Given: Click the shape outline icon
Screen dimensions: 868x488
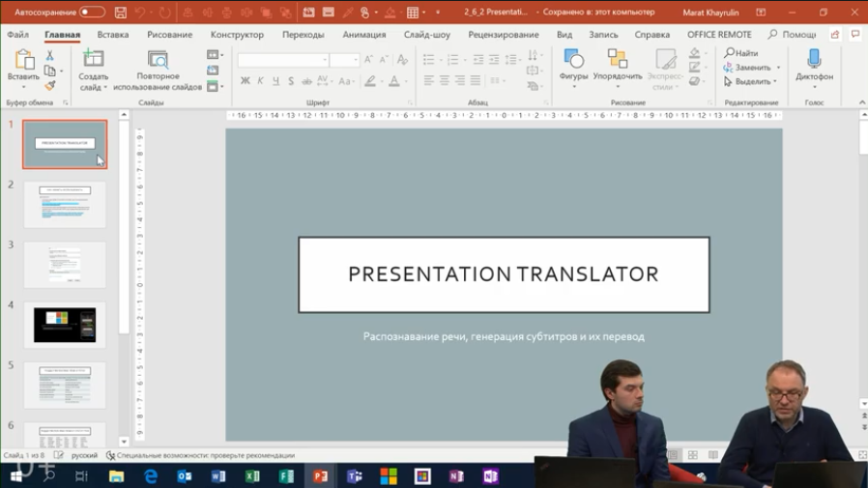Looking at the screenshot, I should 695,67.
